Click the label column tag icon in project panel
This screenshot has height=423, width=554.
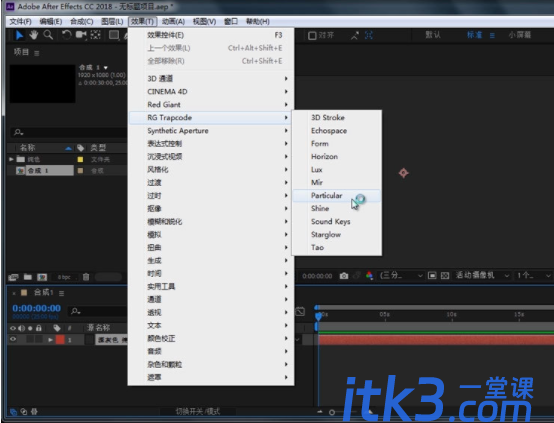click(x=81, y=148)
